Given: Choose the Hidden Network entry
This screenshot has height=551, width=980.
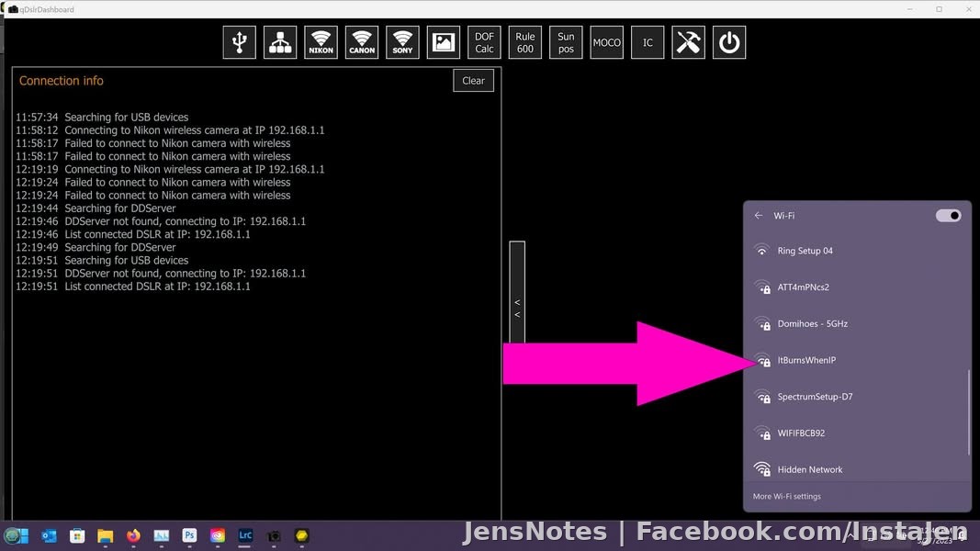Looking at the screenshot, I should (857, 470).
